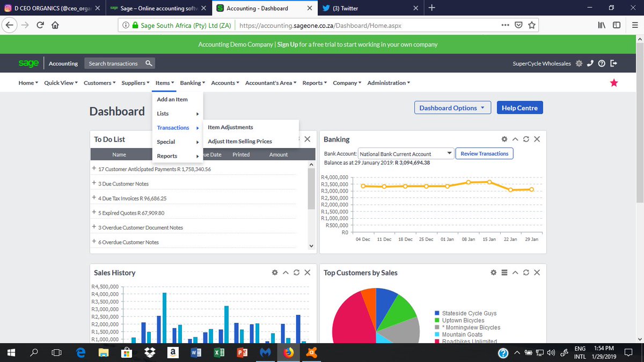Refresh the Sales History widget

[296, 272]
